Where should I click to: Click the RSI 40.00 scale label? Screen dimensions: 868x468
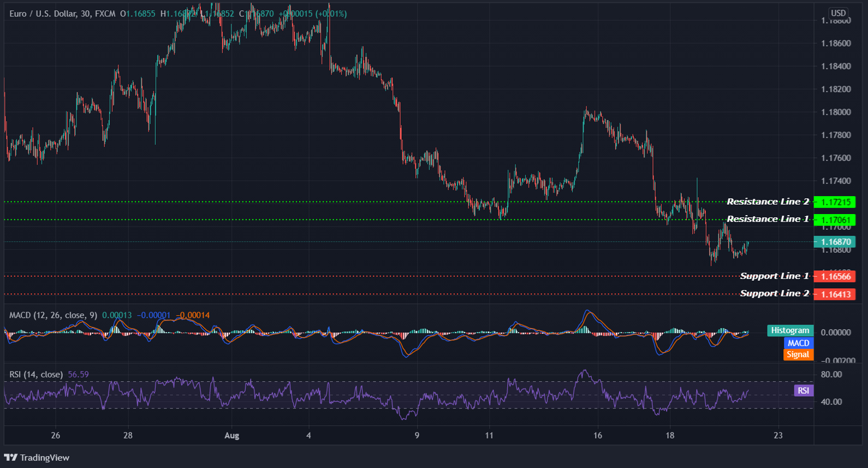pos(831,402)
